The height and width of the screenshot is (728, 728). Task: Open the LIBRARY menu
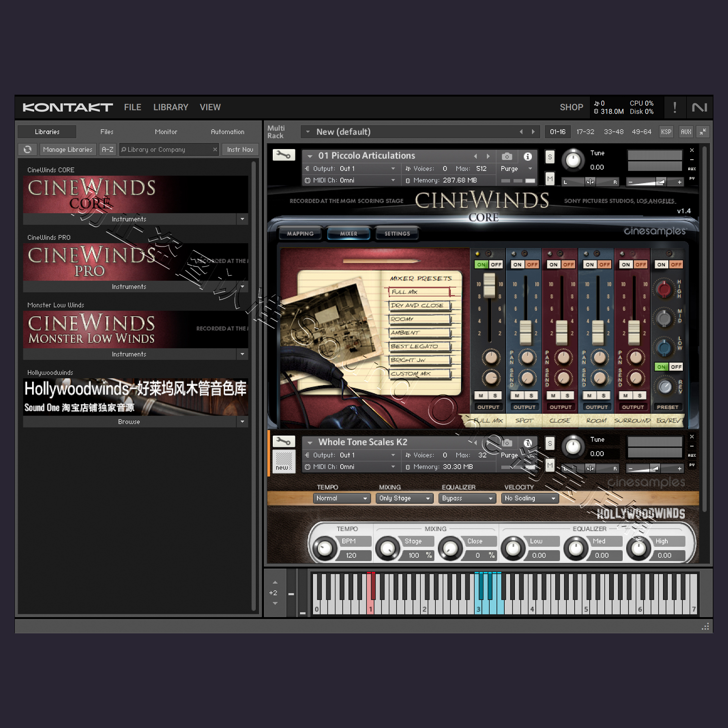pos(171,107)
